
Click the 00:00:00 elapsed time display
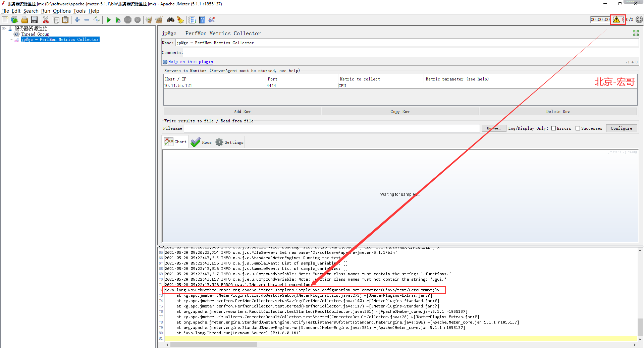click(600, 19)
